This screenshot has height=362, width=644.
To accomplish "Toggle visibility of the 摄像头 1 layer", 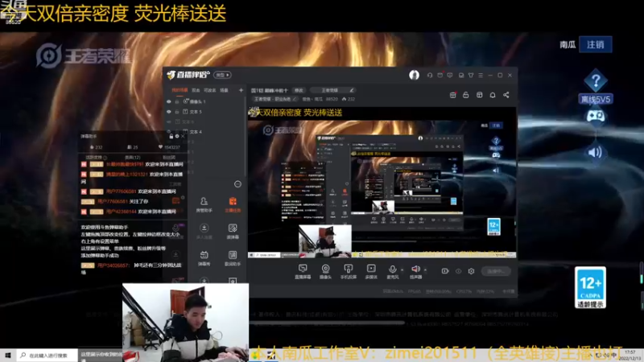I will pos(168,101).
